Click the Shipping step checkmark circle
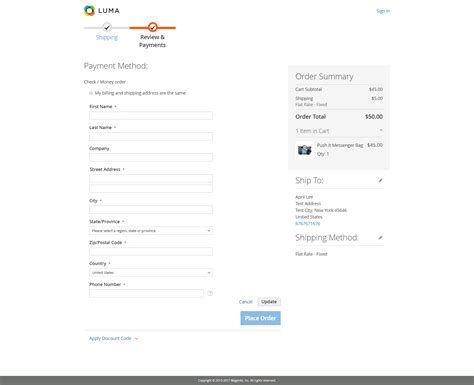The image size is (474, 385). pos(107,27)
